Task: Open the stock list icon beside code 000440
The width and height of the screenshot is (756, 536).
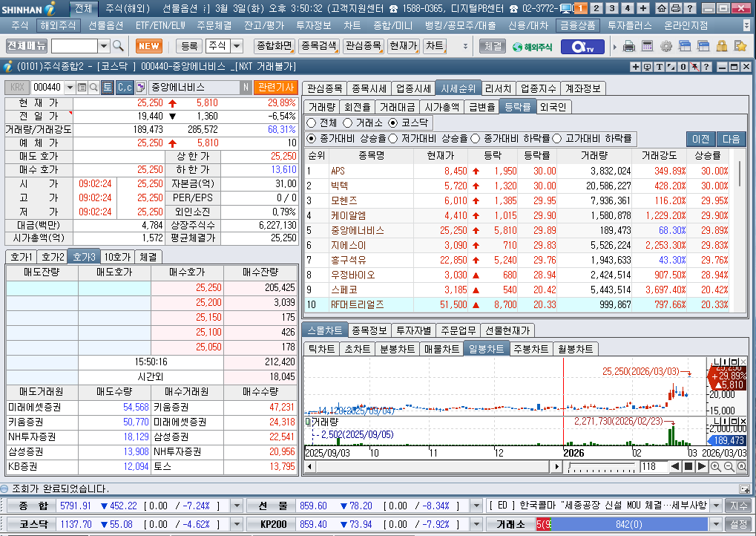Action: coord(82,88)
